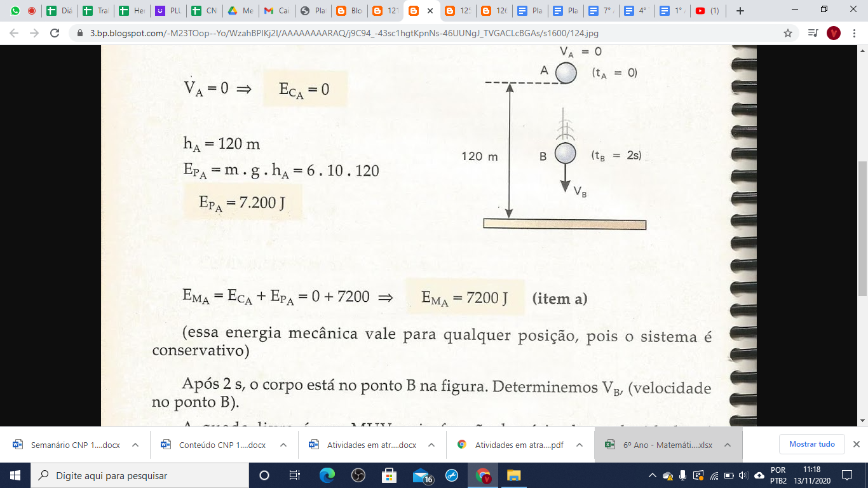Switch to the 'PLU' browser tab
The width and height of the screenshot is (868, 488).
click(168, 11)
